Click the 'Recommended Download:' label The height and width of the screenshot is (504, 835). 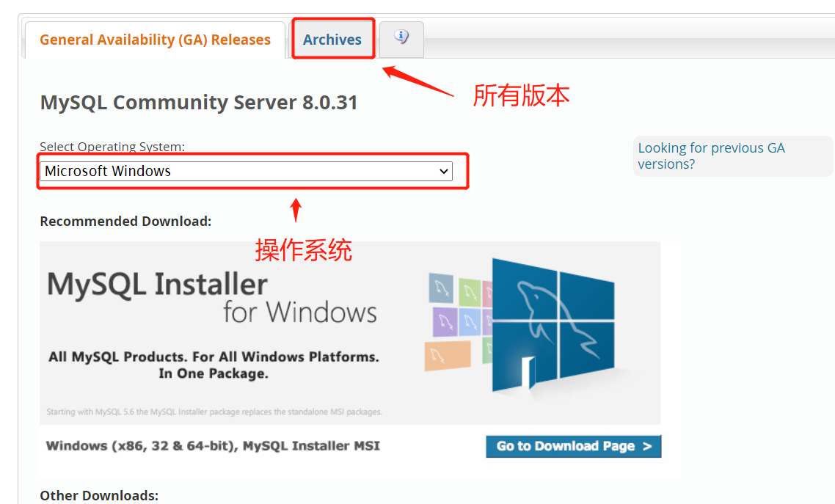tap(125, 222)
